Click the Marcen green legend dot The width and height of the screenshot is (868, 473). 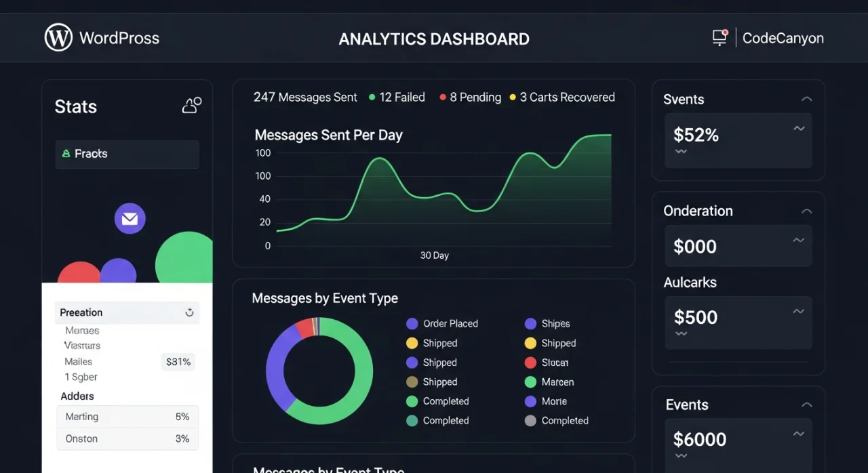530,382
